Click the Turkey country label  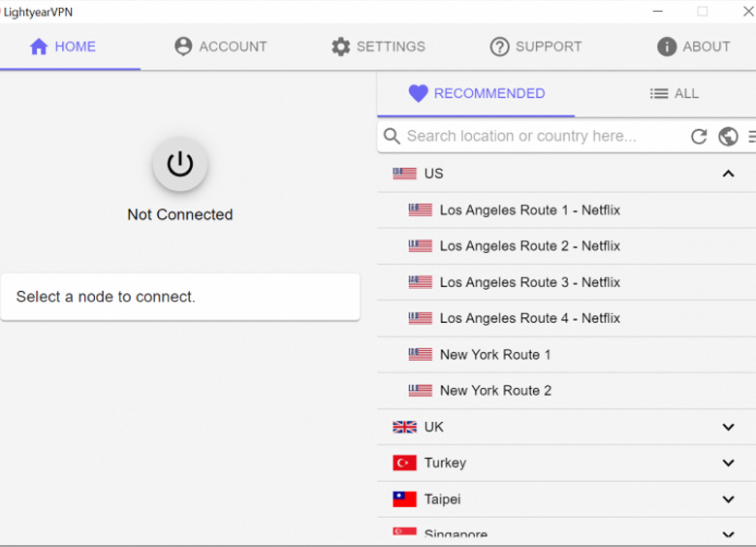[445, 463]
